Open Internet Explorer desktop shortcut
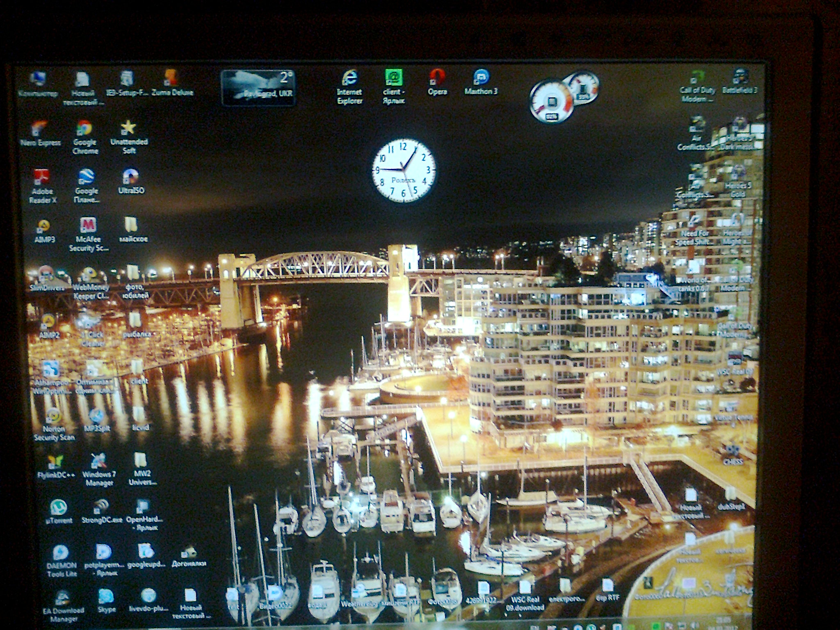The height and width of the screenshot is (630, 840). click(349, 78)
